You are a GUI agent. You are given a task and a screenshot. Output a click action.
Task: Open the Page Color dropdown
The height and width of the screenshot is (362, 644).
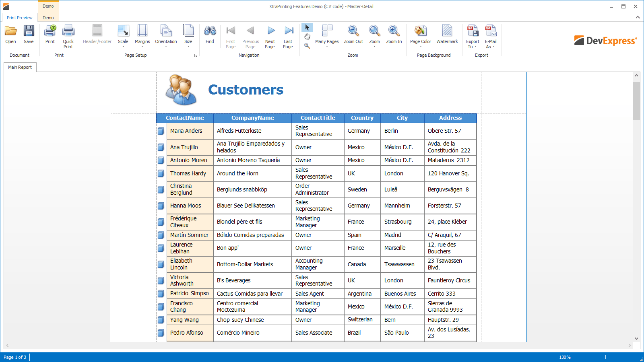click(x=421, y=36)
